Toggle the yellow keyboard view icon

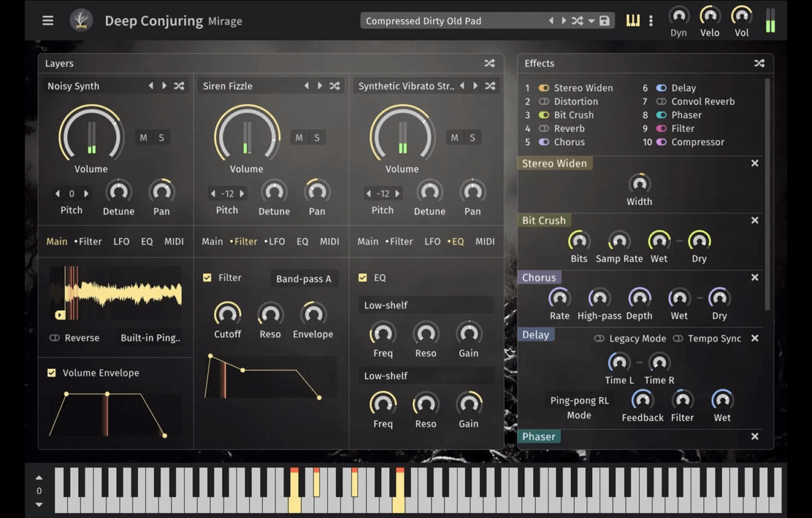click(633, 21)
